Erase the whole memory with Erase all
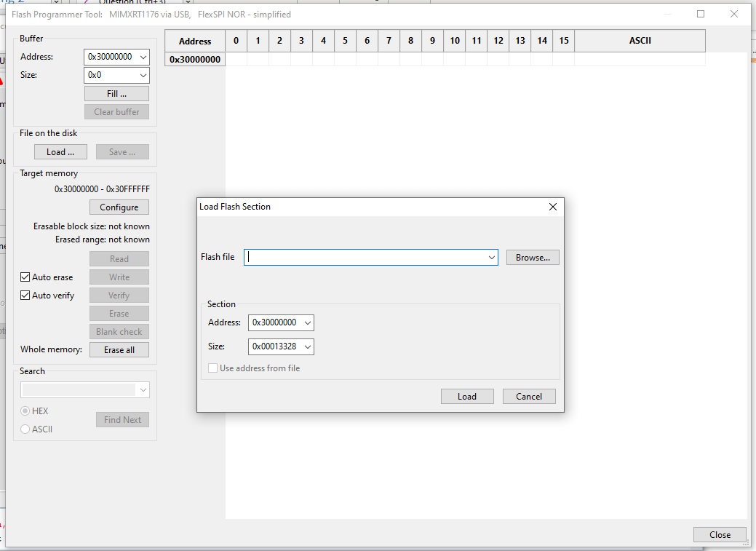 (x=119, y=349)
